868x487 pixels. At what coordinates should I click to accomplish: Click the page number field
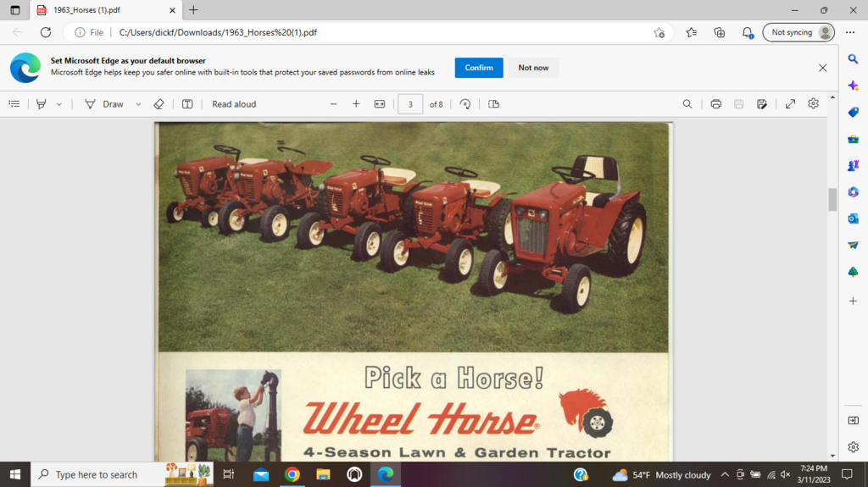[x=410, y=104]
